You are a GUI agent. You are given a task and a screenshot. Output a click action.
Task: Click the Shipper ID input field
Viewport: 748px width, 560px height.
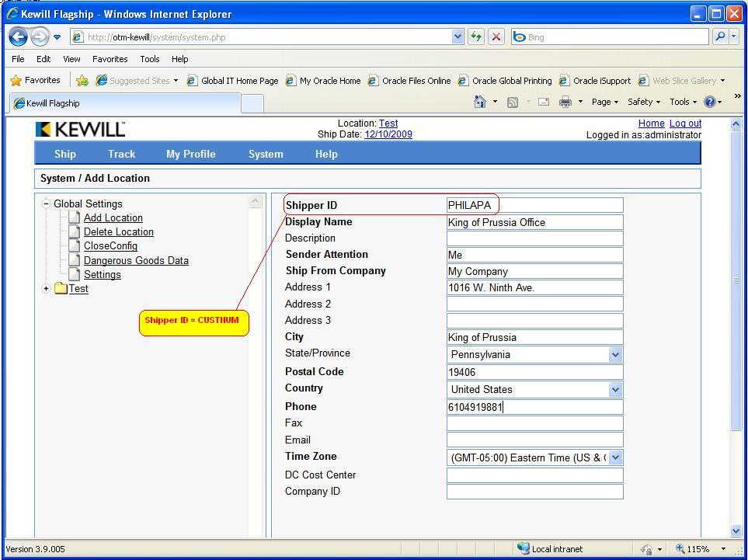[534, 205]
